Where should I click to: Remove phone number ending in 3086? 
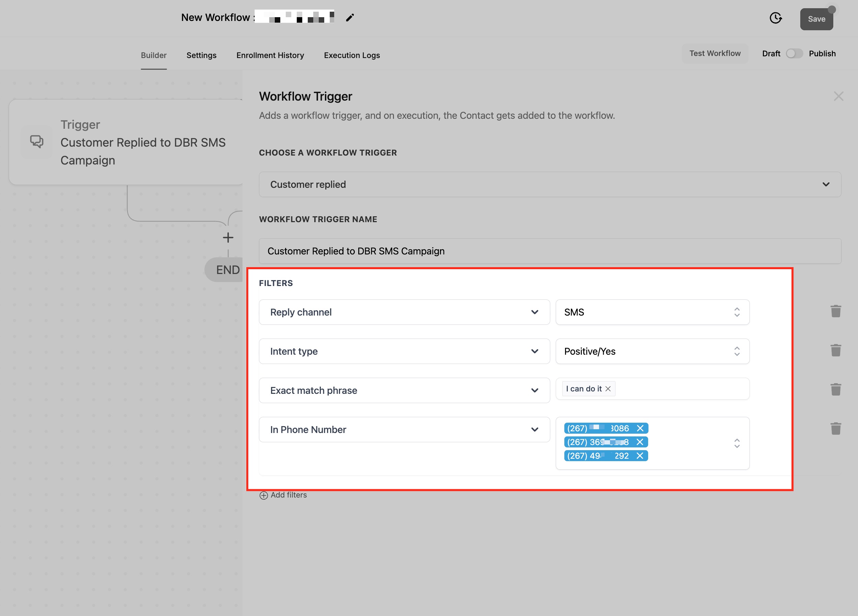(x=640, y=428)
